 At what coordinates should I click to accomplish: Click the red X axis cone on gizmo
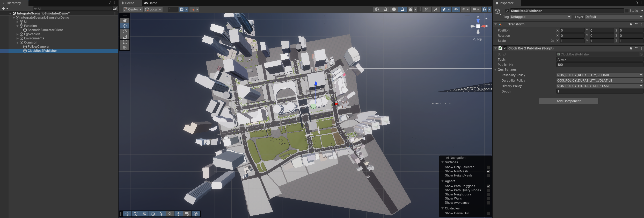[x=484, y=26]
